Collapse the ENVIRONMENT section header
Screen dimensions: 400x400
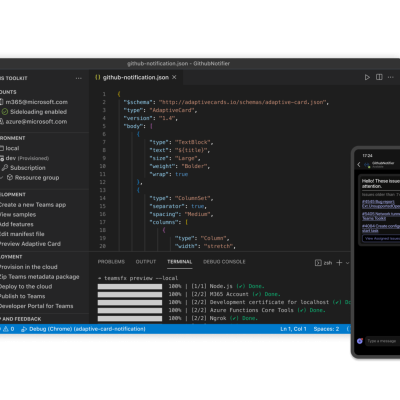pyautogui.click(x=13, y=138)
